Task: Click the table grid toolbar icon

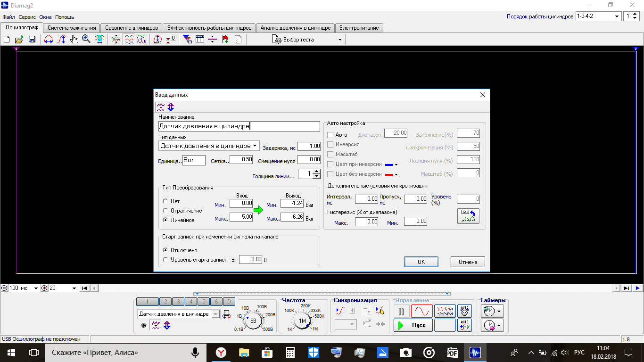Action: (x=200, y=40)
